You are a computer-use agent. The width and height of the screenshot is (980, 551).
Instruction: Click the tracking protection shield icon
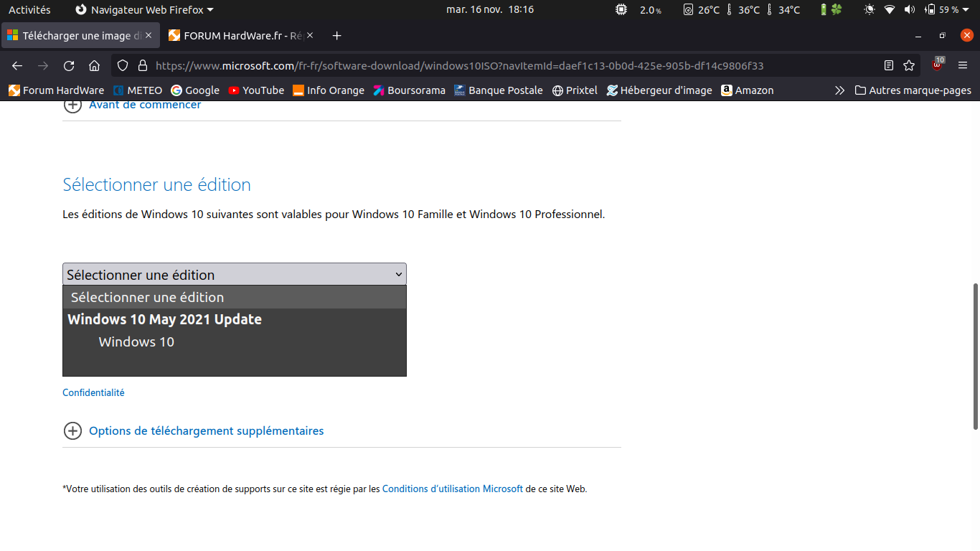123,66
